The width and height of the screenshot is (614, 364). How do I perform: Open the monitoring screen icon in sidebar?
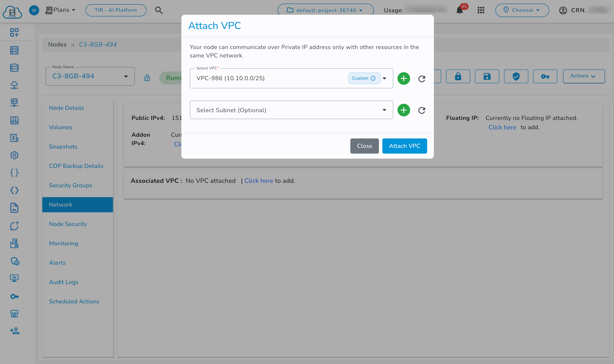14,278
